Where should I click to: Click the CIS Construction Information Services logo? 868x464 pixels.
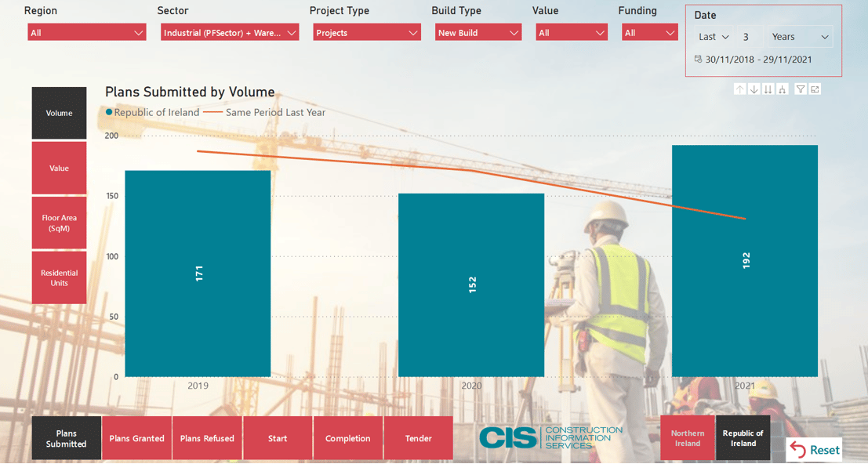coord(550,437)
